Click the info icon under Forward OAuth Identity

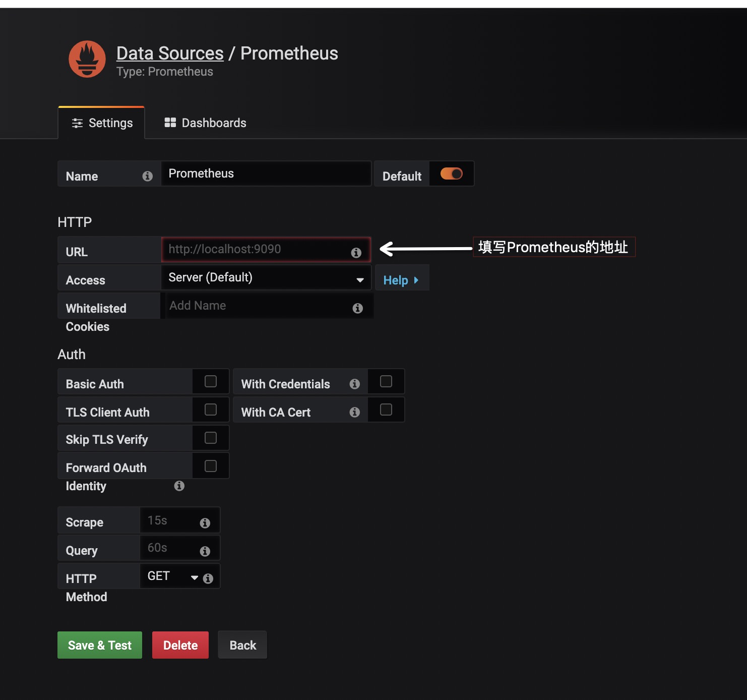(179, 486)
